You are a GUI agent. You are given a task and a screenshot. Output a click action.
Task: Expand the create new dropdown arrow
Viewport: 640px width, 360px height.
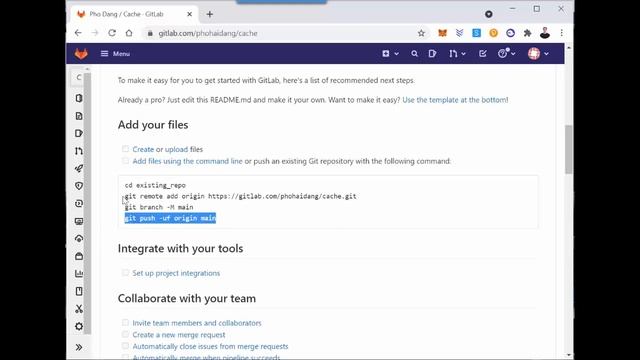[x=396, y=54]
